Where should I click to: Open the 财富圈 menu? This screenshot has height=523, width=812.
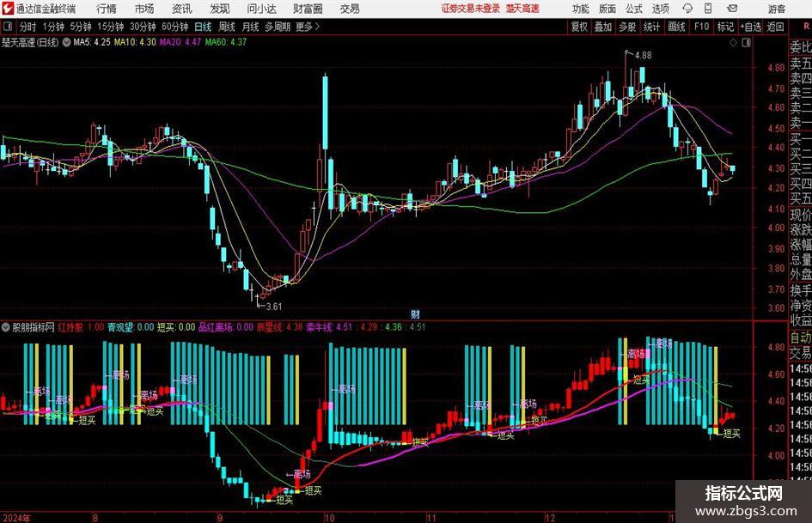click(308, 9)
